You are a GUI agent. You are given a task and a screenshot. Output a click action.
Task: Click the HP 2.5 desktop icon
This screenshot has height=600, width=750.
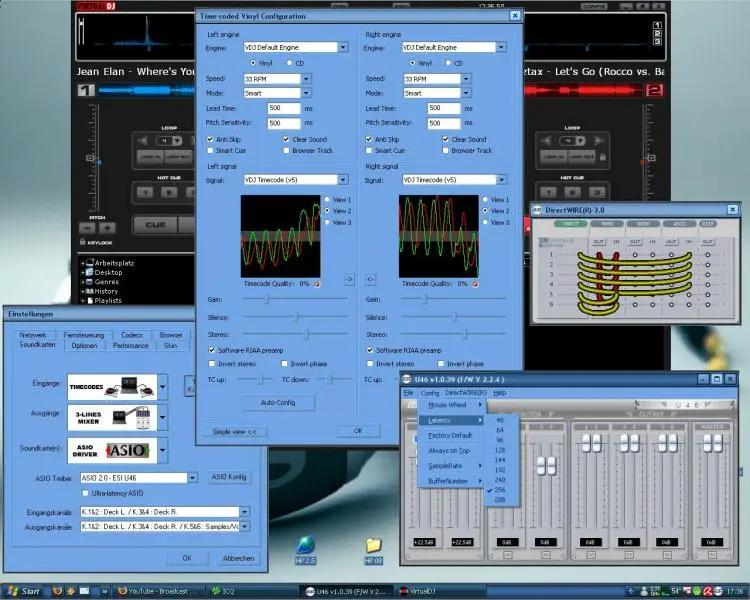point(307,546)
